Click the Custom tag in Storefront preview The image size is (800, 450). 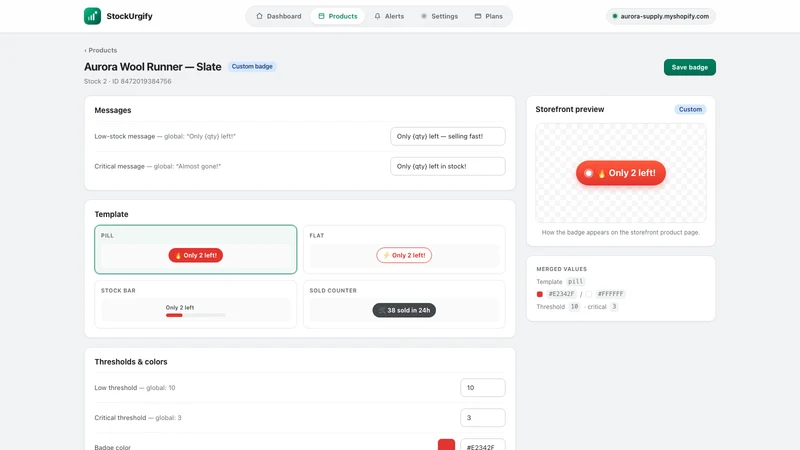point(690,109)
